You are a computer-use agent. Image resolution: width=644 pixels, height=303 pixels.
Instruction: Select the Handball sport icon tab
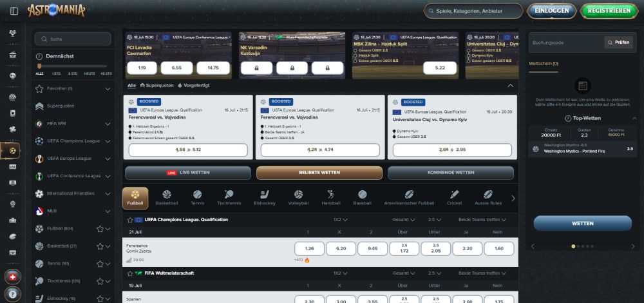(x=330, y=198)
